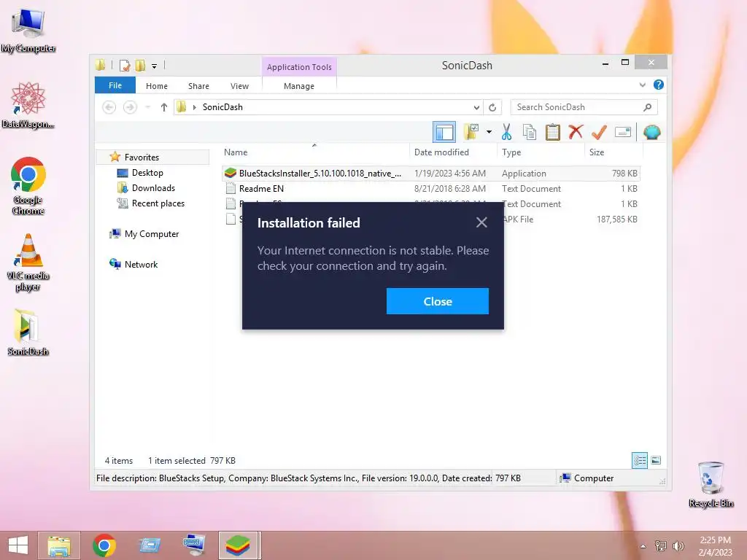
Task: Click the Copy documents icon
Action: (530, 132)
